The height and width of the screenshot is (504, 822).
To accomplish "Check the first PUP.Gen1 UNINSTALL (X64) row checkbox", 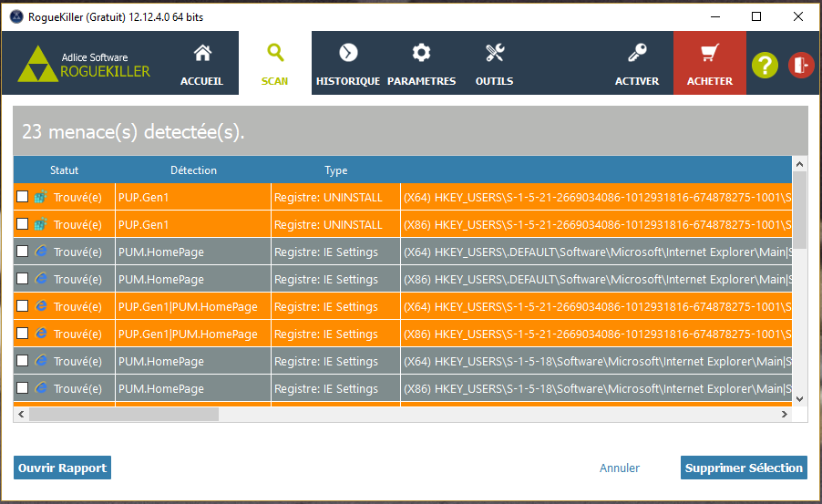I will point(22,197).
